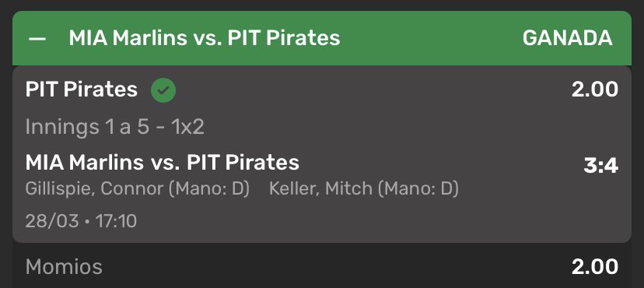Screen dimensions: 644x288
Task: Click pitcher Gillispie, Connor (Mano: D)
Action: coord(138,189)
